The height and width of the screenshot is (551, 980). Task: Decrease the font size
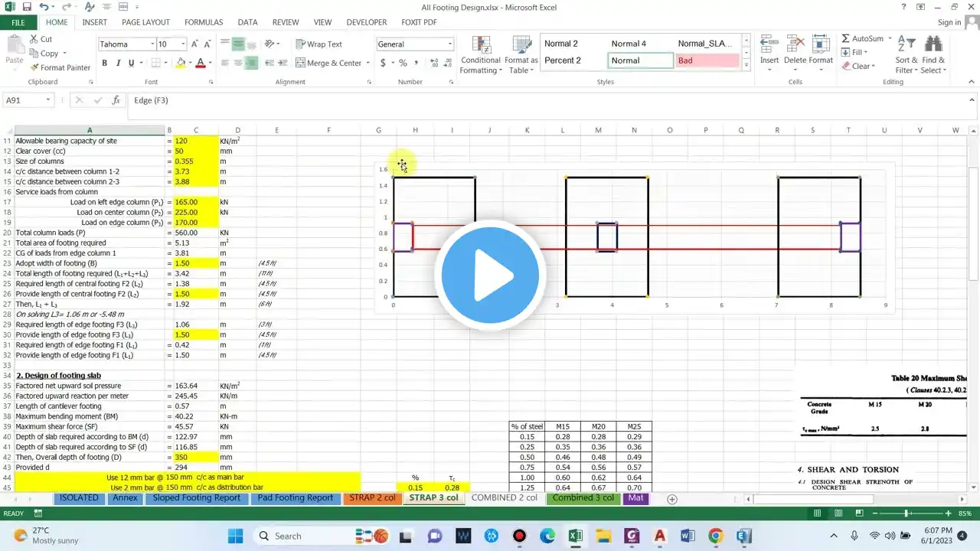[x=208, y=44]
